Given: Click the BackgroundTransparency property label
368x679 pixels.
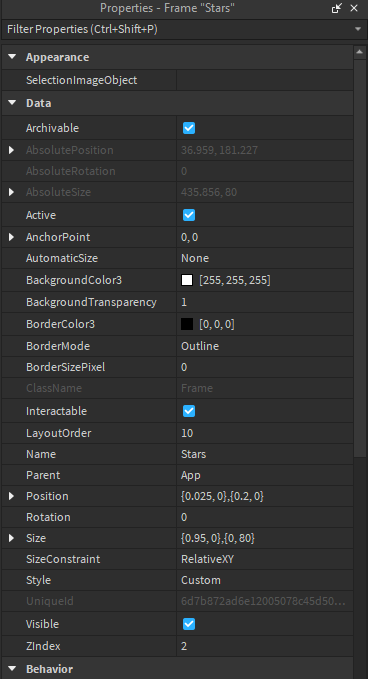Looking at the screenshot, I should tap(91, 302).
